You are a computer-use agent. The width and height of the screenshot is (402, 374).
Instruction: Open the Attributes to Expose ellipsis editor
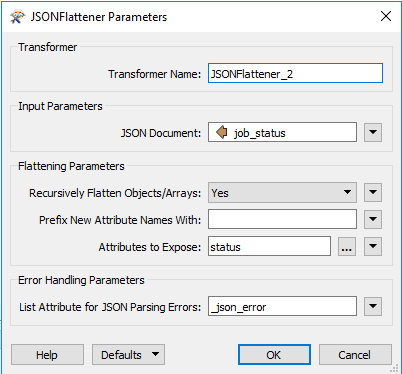click(x=347, y=246)
